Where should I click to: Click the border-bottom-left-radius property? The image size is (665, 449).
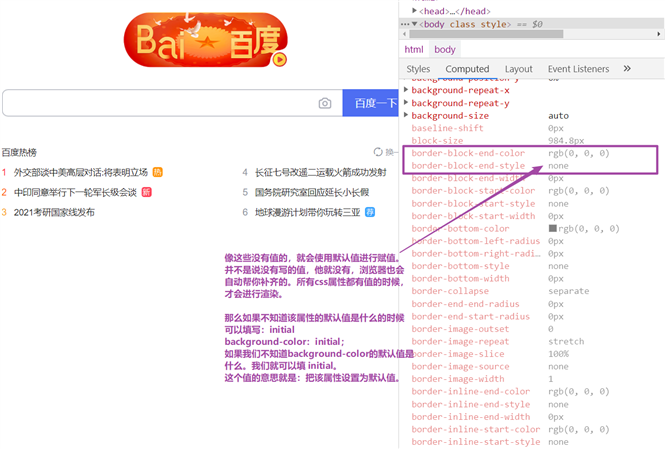475,241
